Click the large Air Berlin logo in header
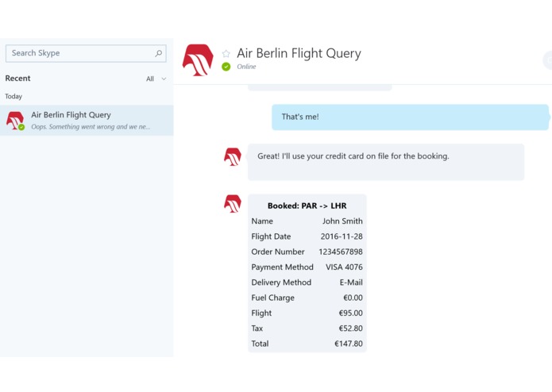This screenshot has width=552, height=392. point(198,60)
